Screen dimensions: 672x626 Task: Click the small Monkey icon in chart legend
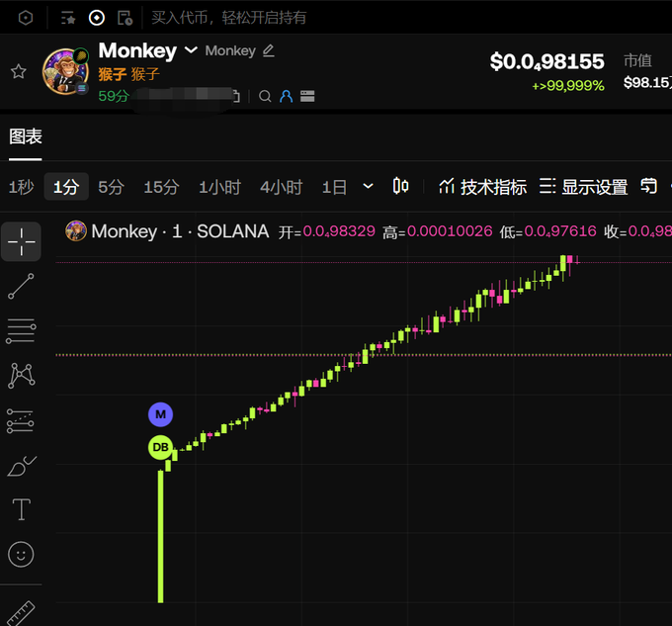click(76, 231)
